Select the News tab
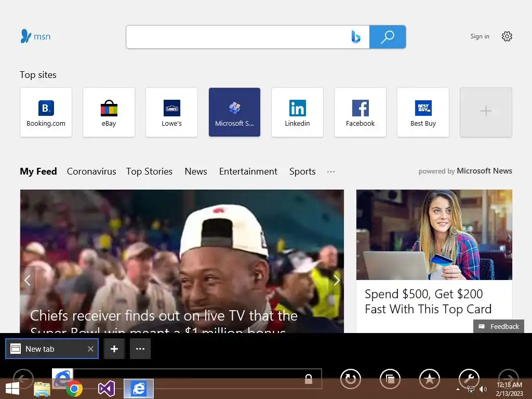Screen dimensions: 532x399 (196, 171)
